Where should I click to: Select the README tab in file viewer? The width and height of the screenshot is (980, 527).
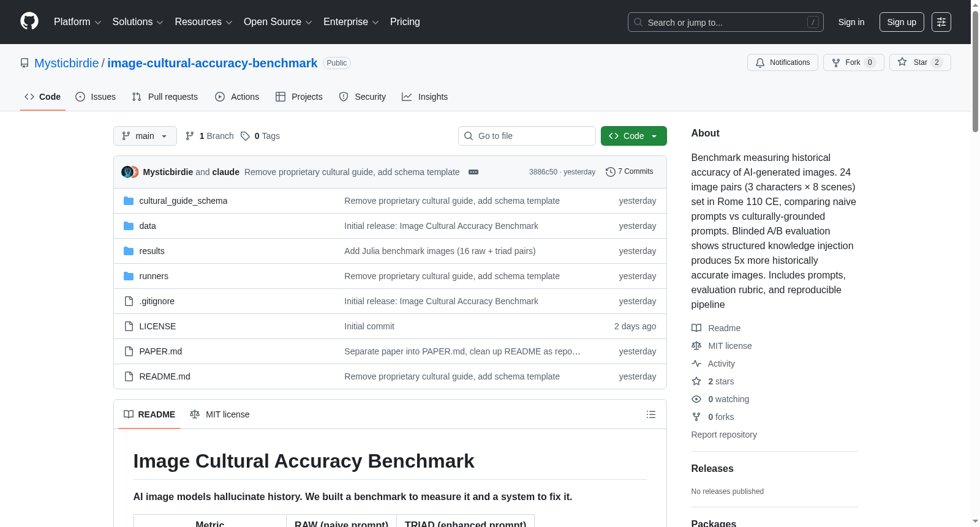point(149,414)
